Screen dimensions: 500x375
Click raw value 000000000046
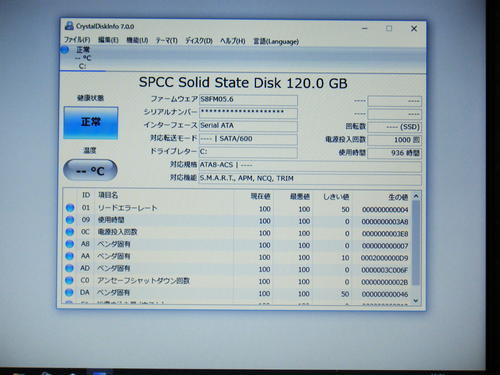(x=385, y=294)
